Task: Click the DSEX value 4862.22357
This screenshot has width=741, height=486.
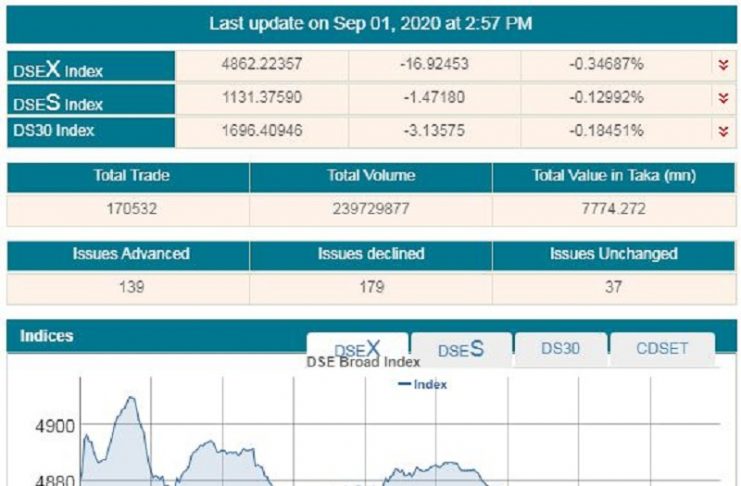Action: (x=261, y=65)
